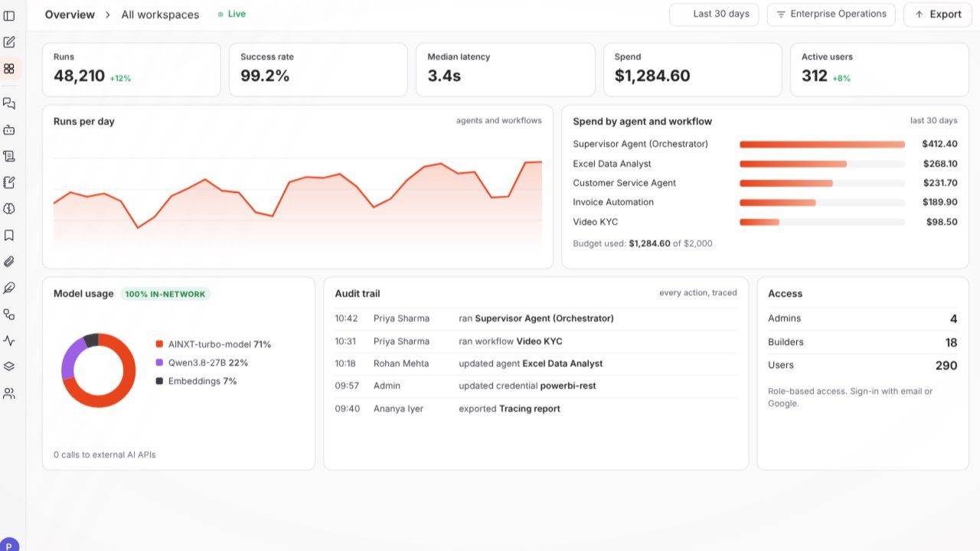Click the new compose pencil icon
Image resolution: width=980 pixels, height=551 pixels.
point(9,42)
